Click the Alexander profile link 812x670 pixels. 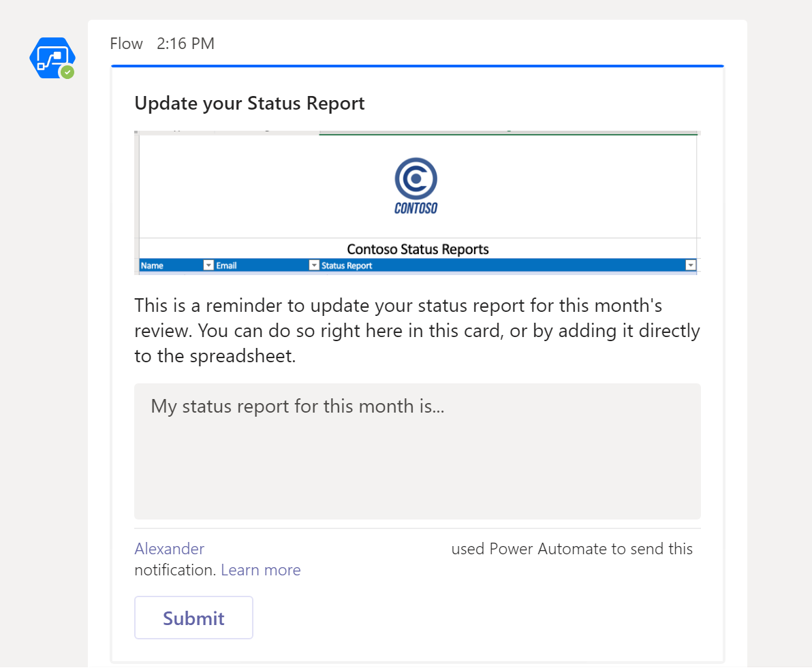point(169,548)
